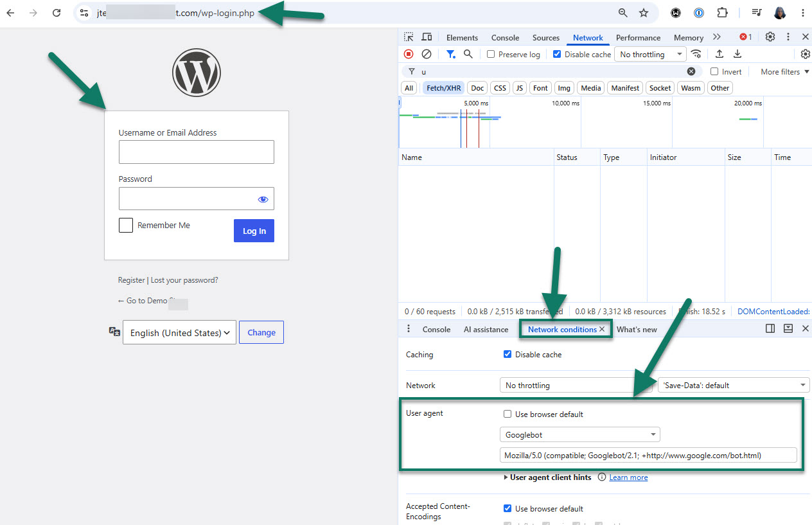Uncheck Use browser default for Content-Encodings
Screen dimensions: 812x525
pyautogui.click(x=507, y=508)
